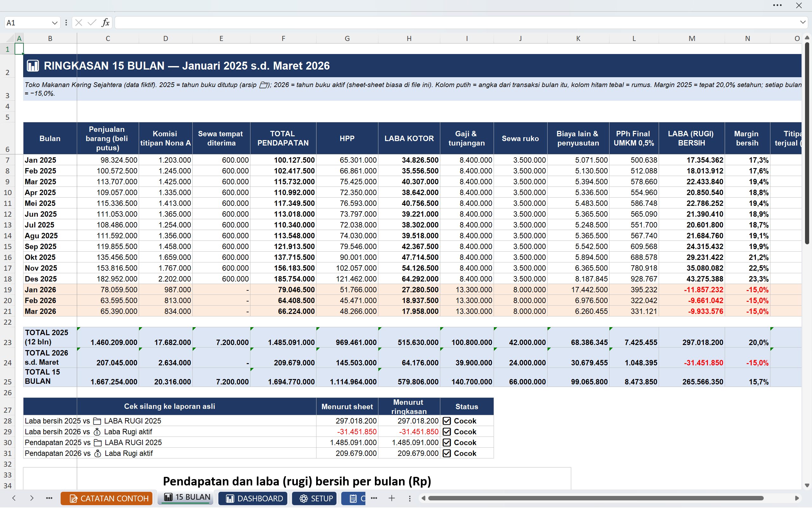Click the confirm checkmark in formula bar
Viewport: 812px width, 508px height.
(92, 23)
